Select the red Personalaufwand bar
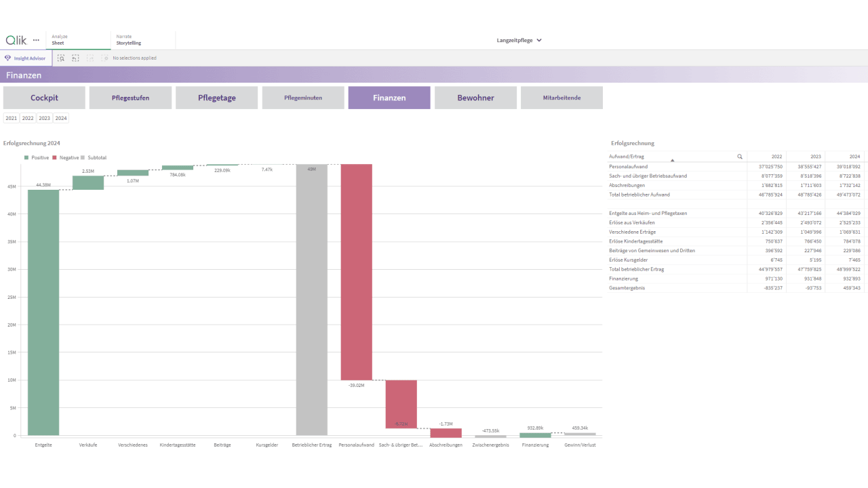Image resolution: width=868 pixels, height=488 pixels. pyautogui.click(x=357, y=272)
